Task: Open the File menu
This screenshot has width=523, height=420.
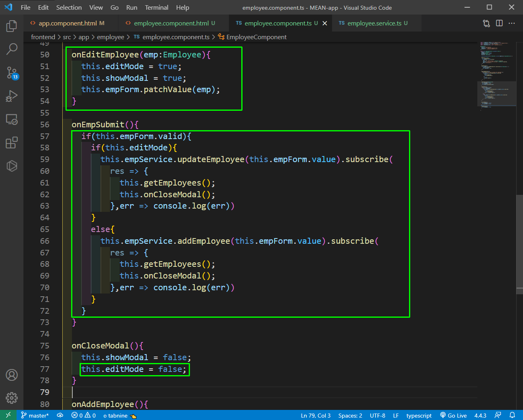Action: pyautogui.click(x=25, y=7)
